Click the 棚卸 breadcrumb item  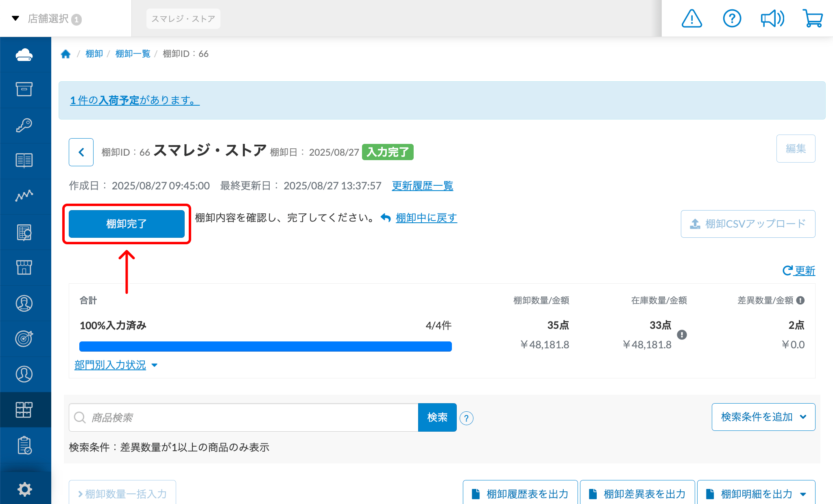click(94, 53)
